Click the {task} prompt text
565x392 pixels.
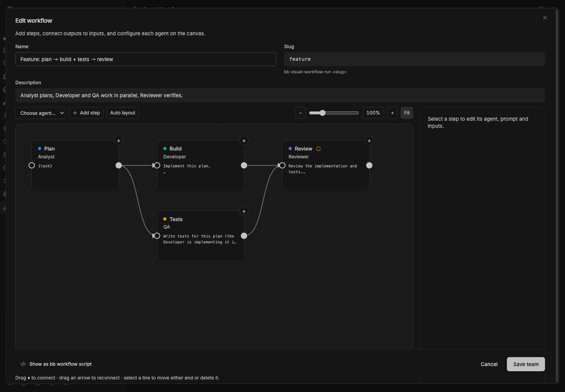tap(45, 166)
